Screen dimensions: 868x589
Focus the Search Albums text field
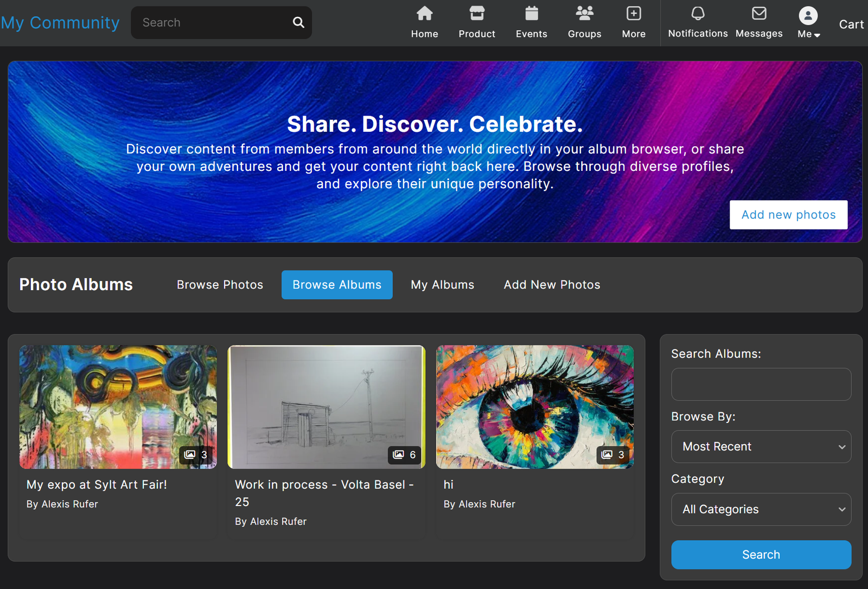coord(761,385)
